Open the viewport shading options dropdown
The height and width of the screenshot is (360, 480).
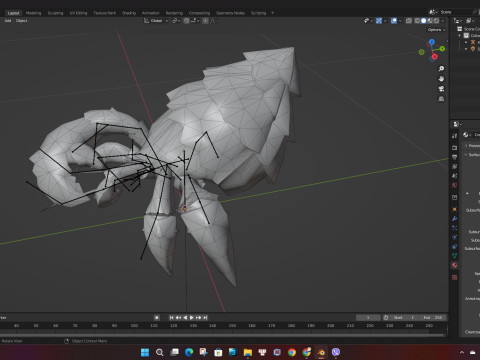click(443, 21)
